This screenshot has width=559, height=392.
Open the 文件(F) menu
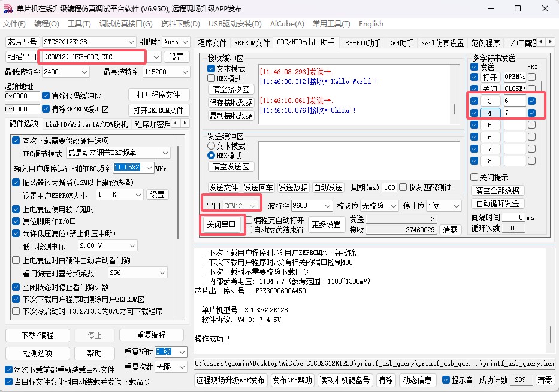click(14, 24)
